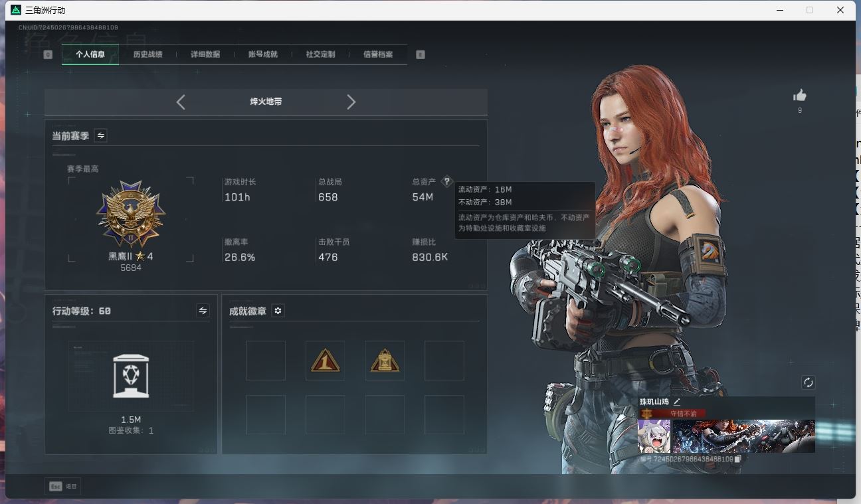Copy the player ID number
Image resolution: width=861 pixels, height=504 pixels.
point(738,459)
